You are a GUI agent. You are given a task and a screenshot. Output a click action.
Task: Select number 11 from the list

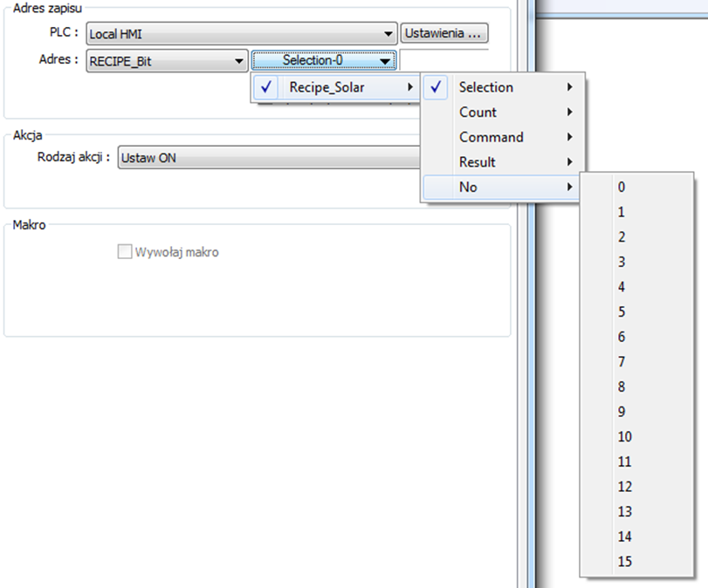[x=636, y=462]
